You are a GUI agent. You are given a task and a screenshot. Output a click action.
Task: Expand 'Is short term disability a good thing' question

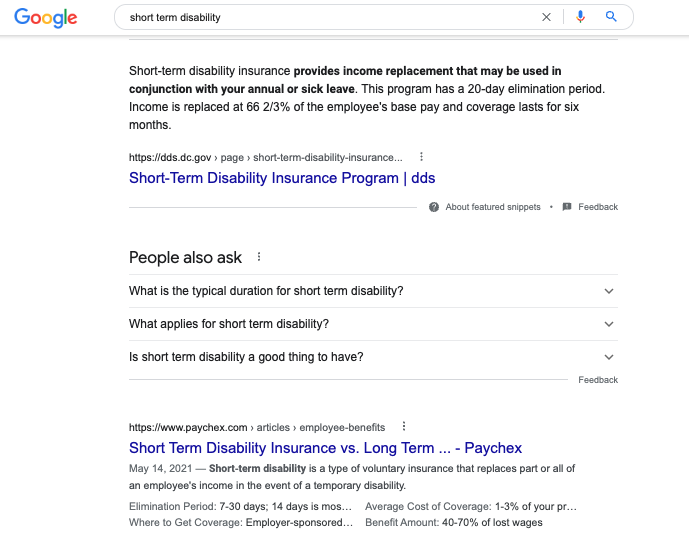(609, 357)
